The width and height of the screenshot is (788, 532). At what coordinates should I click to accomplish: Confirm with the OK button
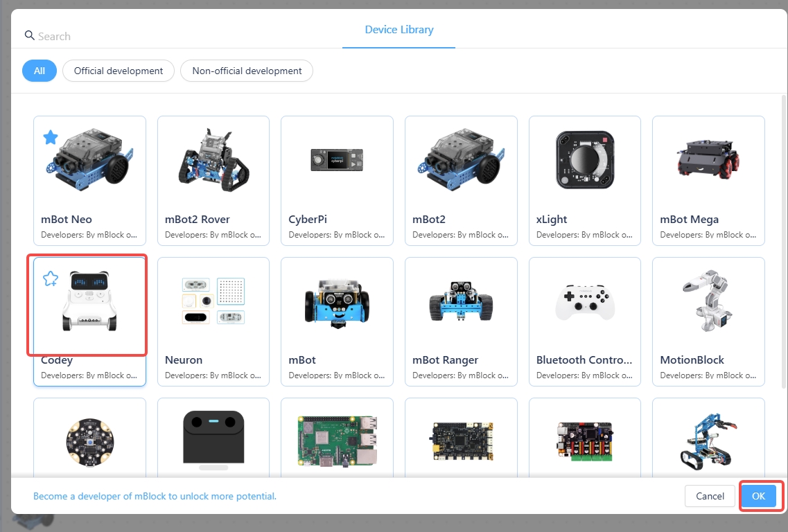click(x=758, y=496)
